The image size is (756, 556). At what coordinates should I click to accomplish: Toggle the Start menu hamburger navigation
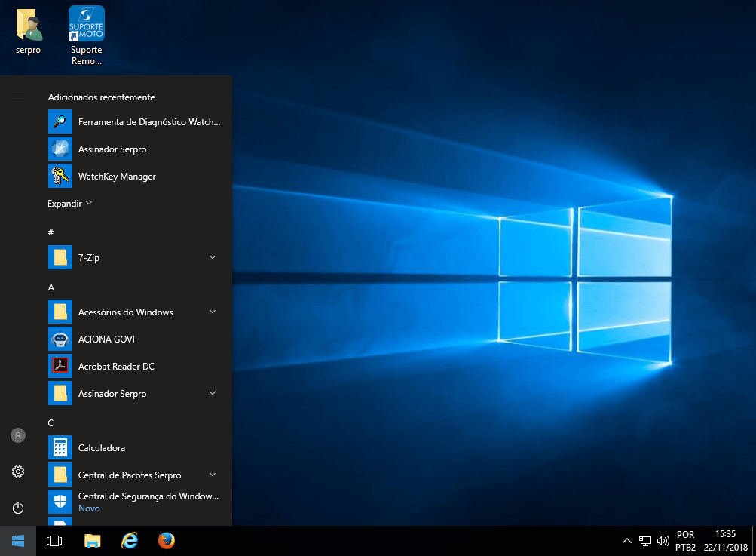pyautogui.click(x=18, y=97)
